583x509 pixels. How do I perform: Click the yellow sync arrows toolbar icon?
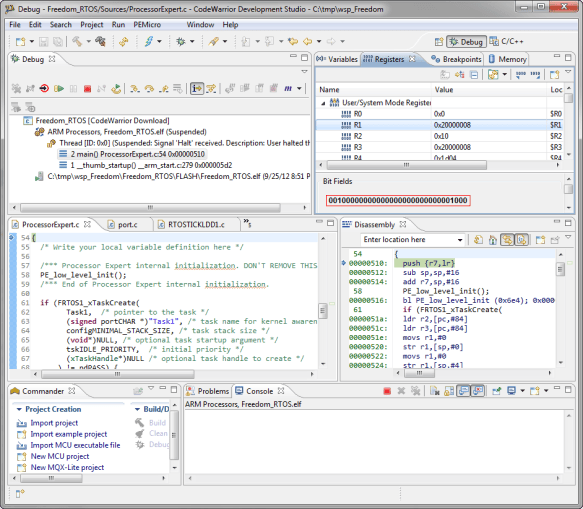coord(123,41)
